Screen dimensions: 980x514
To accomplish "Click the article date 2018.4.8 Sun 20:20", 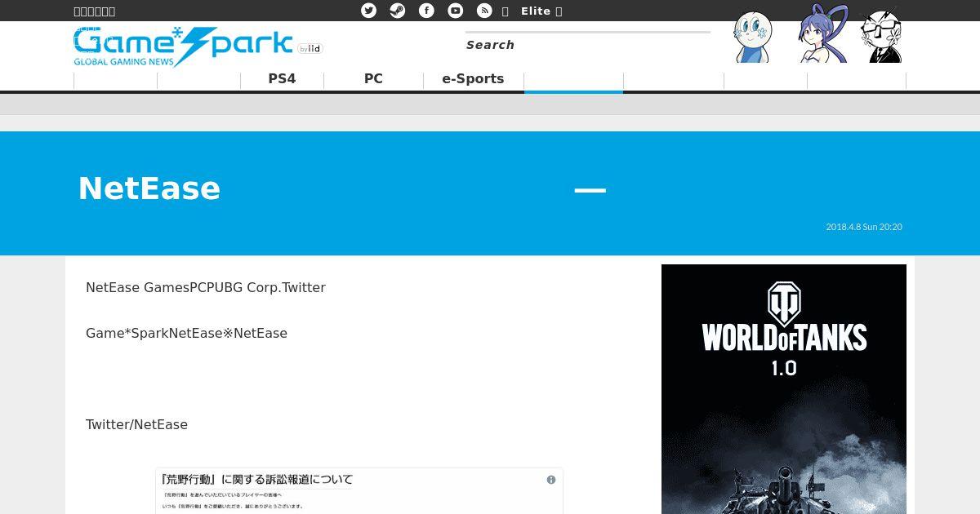I will (x=864, y=227).
